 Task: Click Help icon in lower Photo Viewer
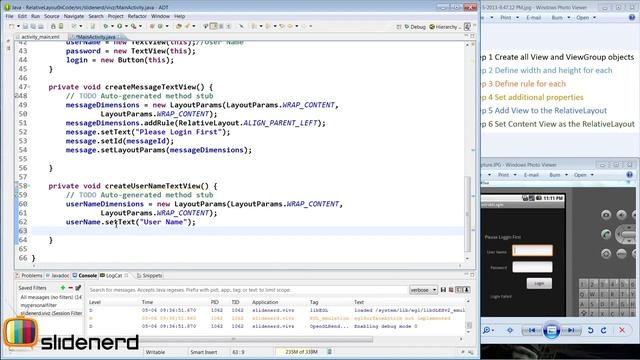coord(629,175)
